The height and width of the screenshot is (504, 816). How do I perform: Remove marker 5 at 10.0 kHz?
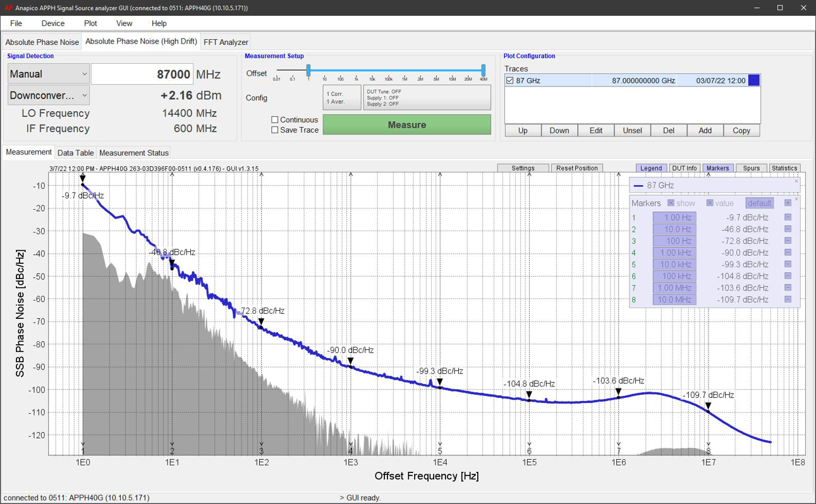tap(788, 264)
